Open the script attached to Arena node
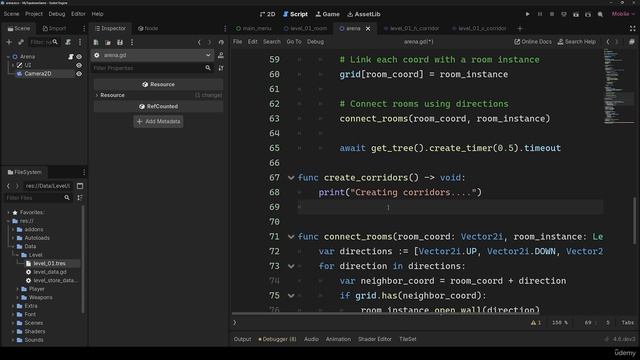 [71, 57]
